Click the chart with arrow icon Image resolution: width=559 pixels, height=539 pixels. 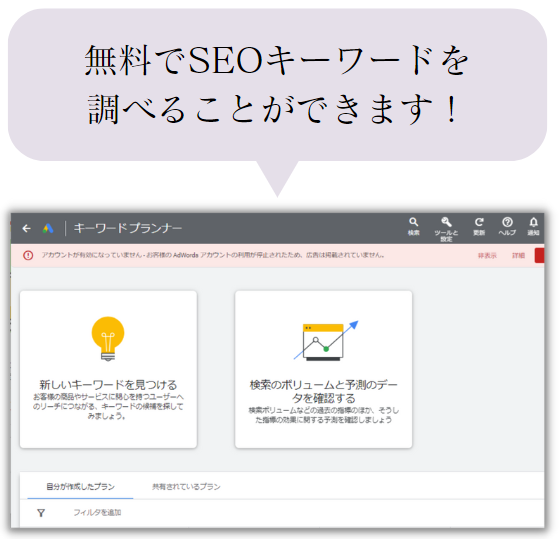pyautogui.click(x=325, y=340)
